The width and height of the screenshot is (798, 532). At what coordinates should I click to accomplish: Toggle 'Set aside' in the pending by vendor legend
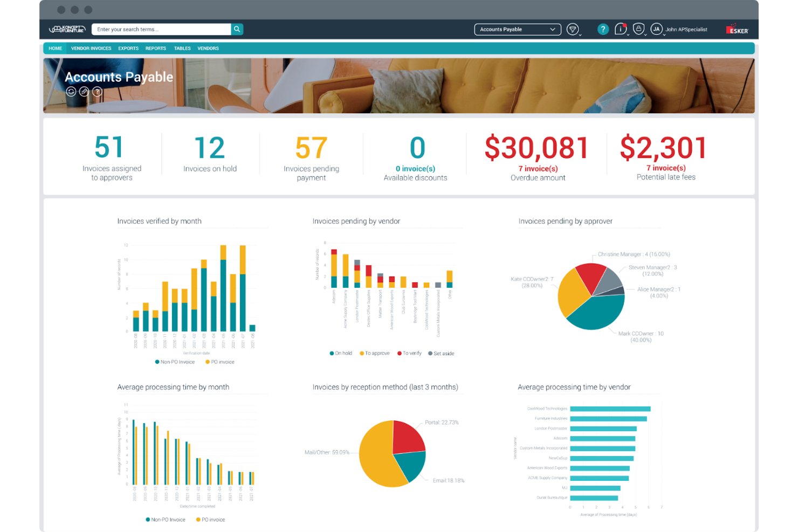[x=441, y=353]
